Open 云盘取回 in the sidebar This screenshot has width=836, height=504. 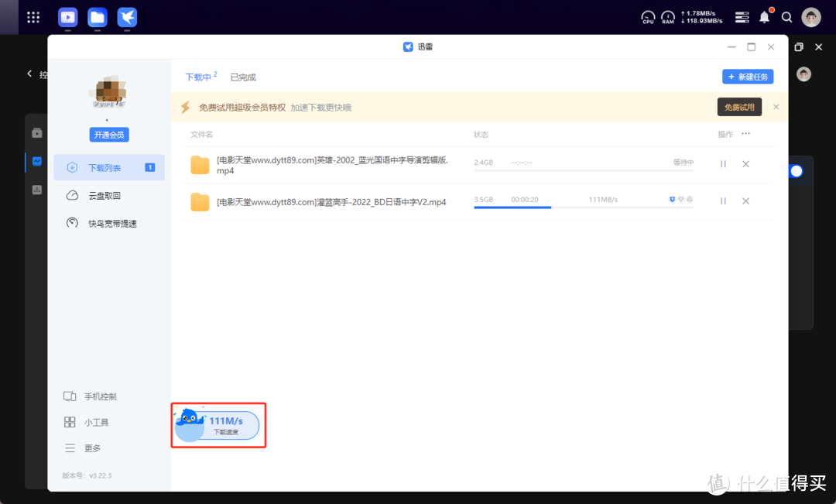pos(104,196)
